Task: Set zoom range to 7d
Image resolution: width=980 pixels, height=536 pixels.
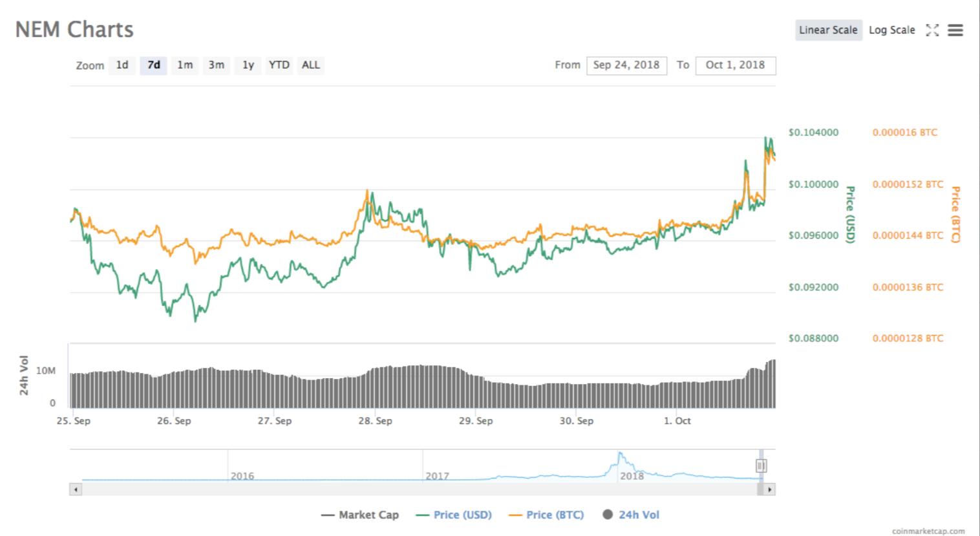Action: 153,65
